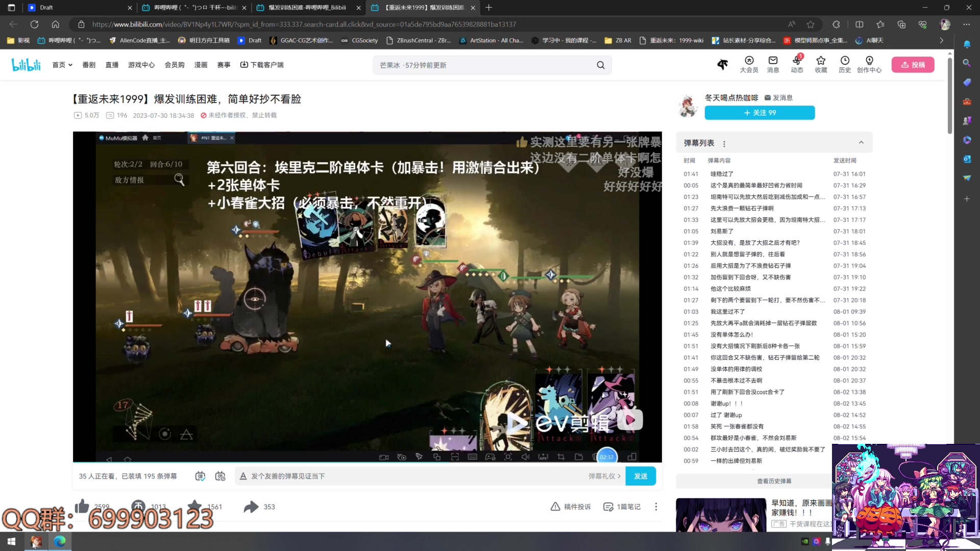Click the user avatar in bilibili header

pyautogui.click(x=722, y=64)
